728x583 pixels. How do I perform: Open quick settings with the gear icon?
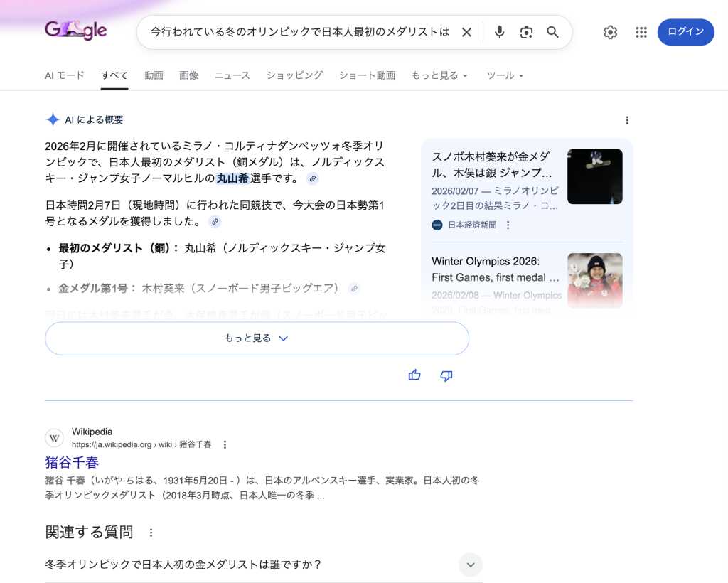pyautogui.click(x=610, y=32)
